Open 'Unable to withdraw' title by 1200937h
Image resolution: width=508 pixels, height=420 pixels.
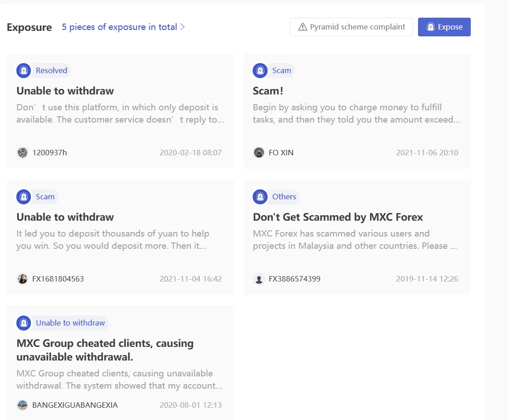tap(65, 91)
